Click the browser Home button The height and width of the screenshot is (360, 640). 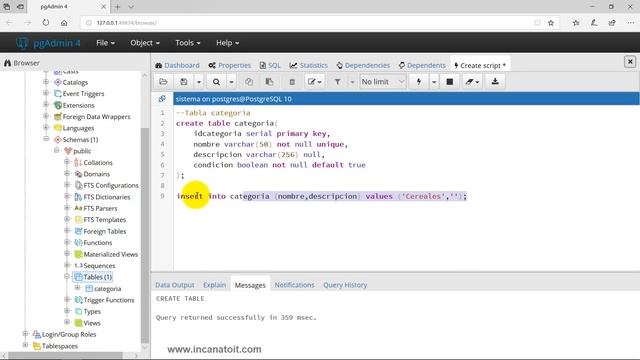click(64, 23)
